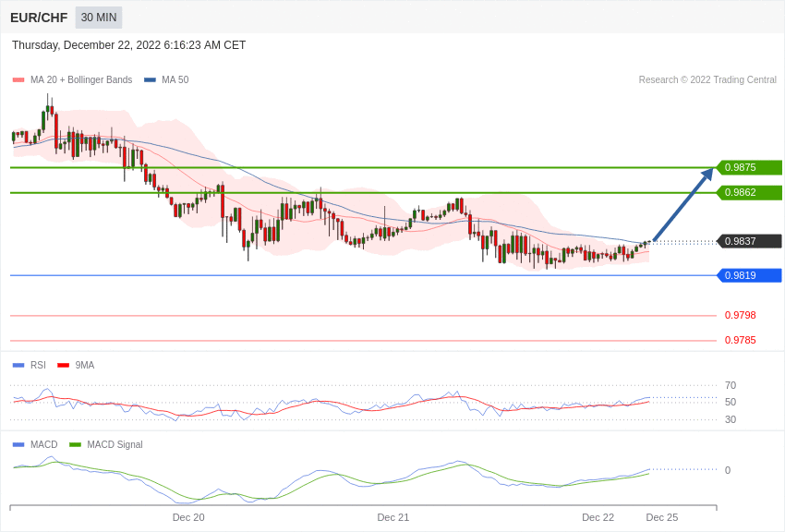This screenshot has width=785, height=532.
Task: Click the MA 20 + Bollinger Bands legend label
Action: (81, 80)
